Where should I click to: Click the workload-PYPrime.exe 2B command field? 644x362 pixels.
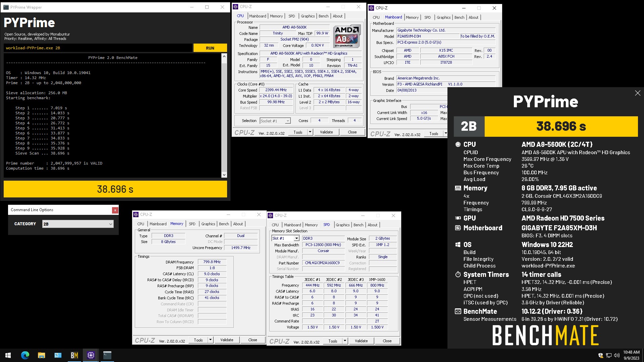(x=98, y=48)
